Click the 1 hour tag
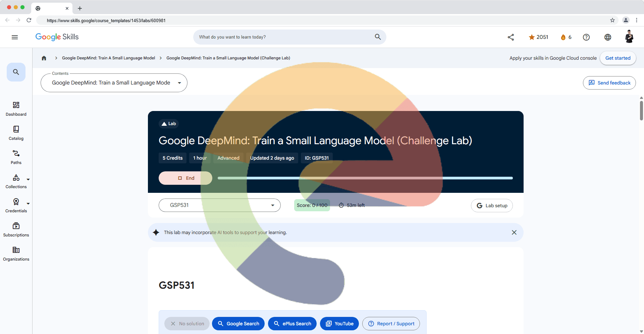644x334 pixels. point(200,158)
